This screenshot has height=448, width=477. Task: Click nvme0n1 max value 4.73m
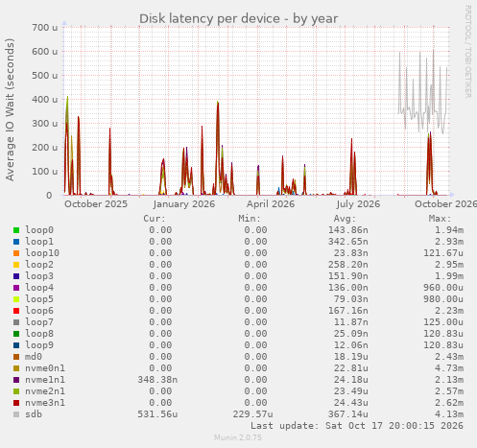(x=449, y=368)
